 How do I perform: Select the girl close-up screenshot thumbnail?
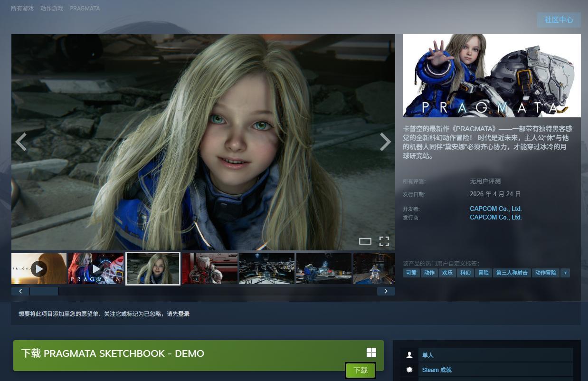[x=153, y=269]
